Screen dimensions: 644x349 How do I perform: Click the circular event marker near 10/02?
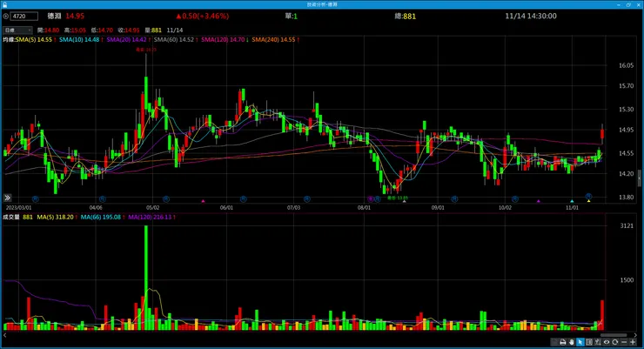(514, 199)
